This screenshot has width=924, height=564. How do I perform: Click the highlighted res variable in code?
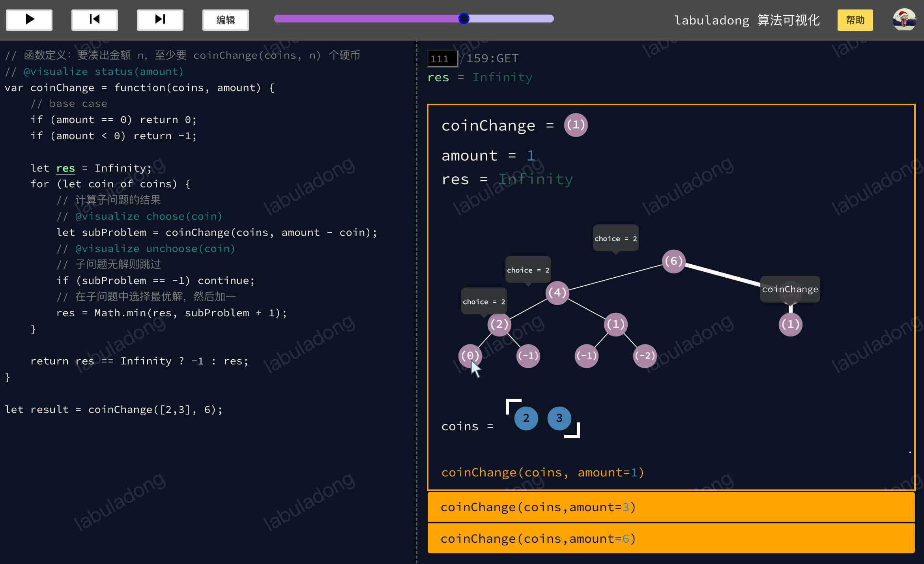tap(65, 168)
